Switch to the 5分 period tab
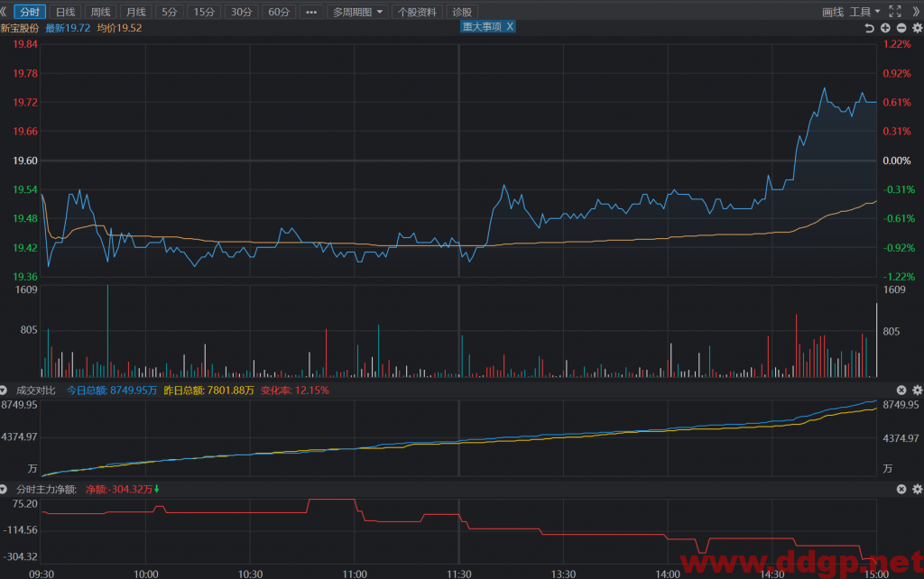Viewport: 924px width, 579px height. pyautogui.click(x=170, y=12)
